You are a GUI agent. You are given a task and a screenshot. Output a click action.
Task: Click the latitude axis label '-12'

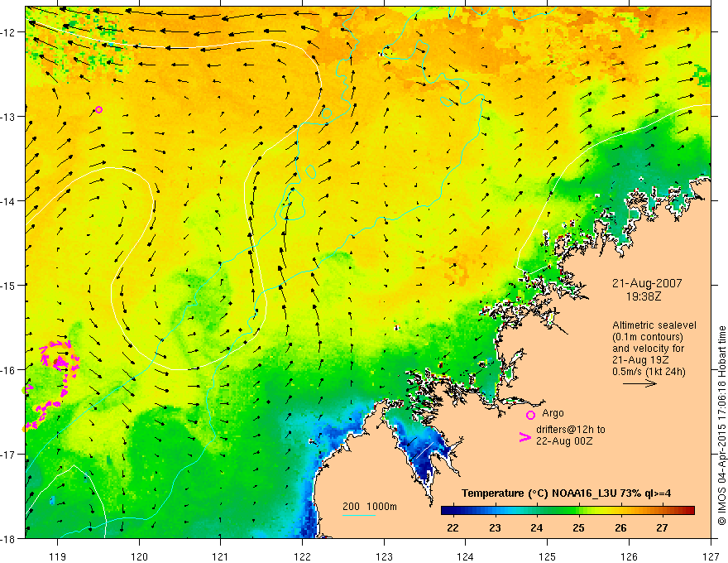coord(9,32)
